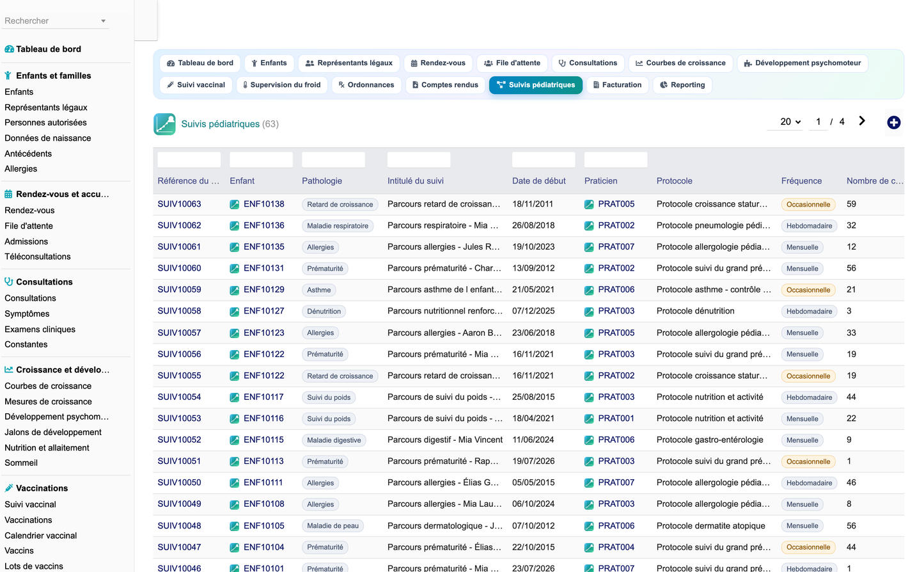Image resolution: width=924 pixels, height=572 pixels.
Task: Click the Tableau de bord sidebar icon
Action: 9,49
